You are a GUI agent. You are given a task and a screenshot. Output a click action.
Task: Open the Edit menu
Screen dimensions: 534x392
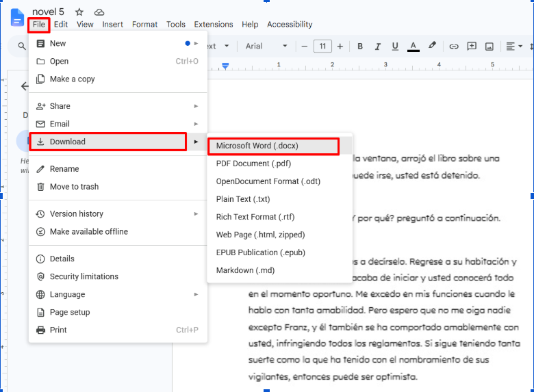click(x=61, y=25)
